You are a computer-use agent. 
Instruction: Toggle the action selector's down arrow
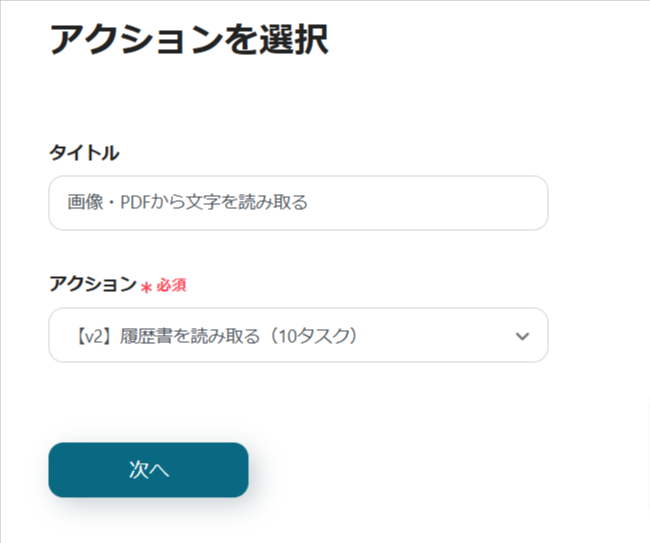point(521,336)
